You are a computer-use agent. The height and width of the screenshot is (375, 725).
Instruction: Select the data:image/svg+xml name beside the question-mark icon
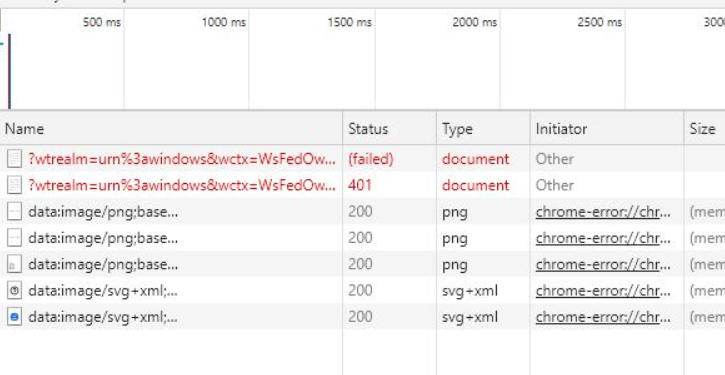pyautogui.click(x=103, y=291)
